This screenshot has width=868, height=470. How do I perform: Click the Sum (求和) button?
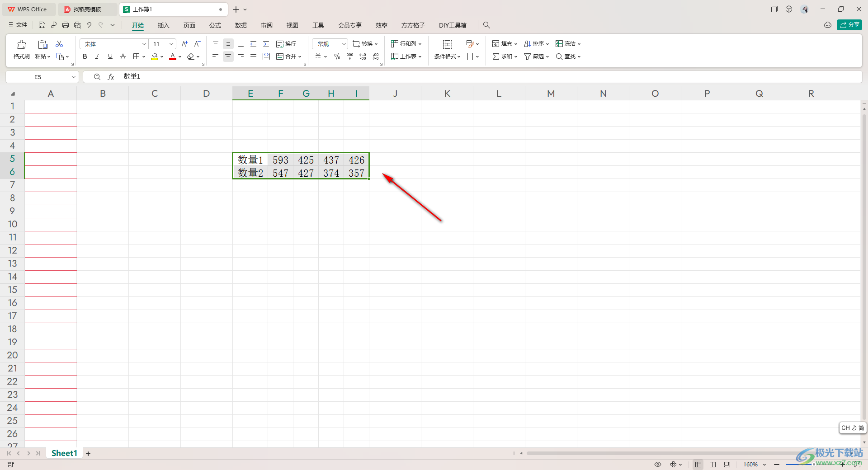point(505,56)
